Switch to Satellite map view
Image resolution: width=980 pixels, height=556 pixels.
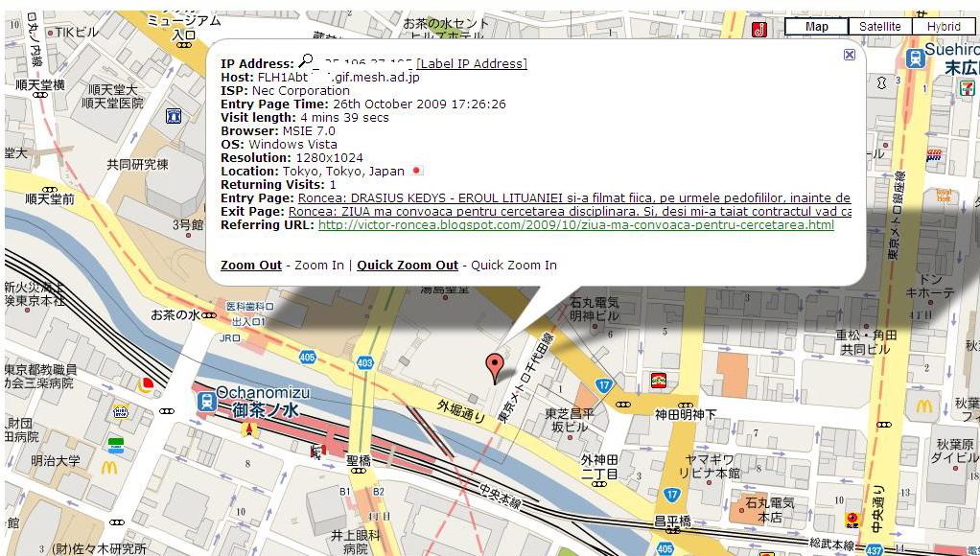pyautogui.click(x=879, y=26)
